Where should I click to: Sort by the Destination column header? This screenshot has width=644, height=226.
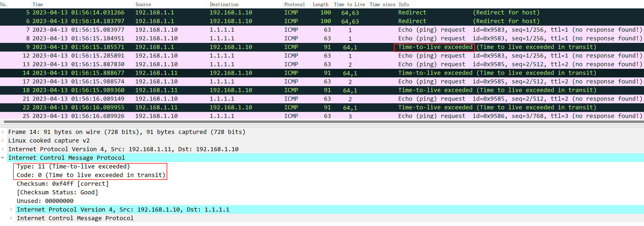245,4
